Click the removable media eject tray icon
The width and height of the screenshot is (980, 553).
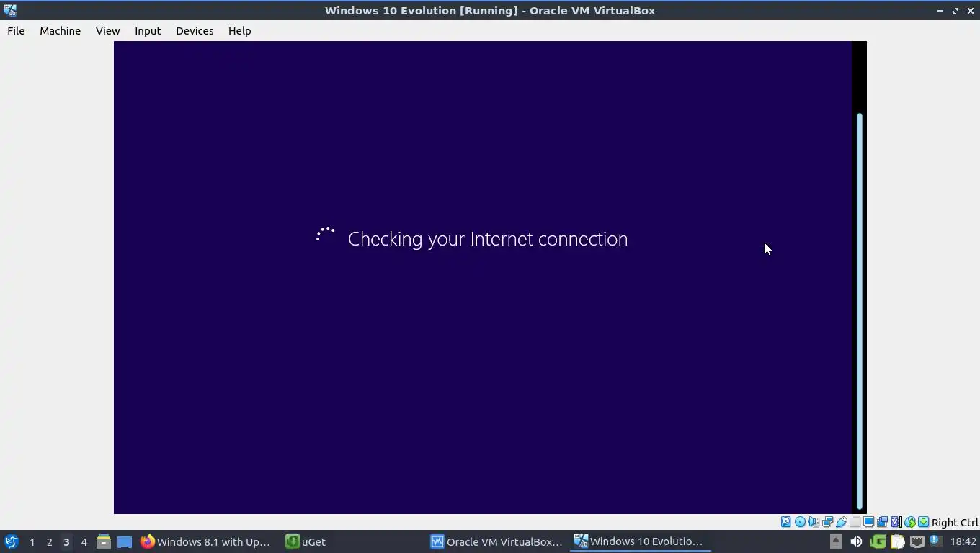tap(835, 541)
